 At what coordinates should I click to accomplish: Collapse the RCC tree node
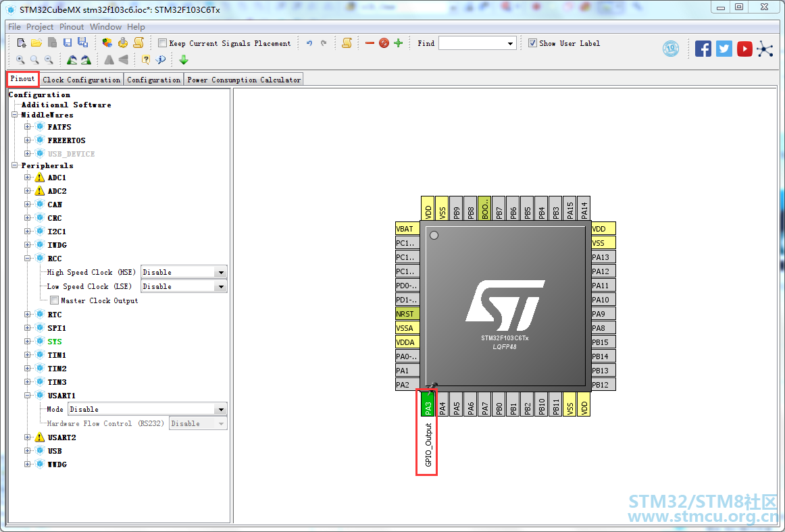(28, 259)
